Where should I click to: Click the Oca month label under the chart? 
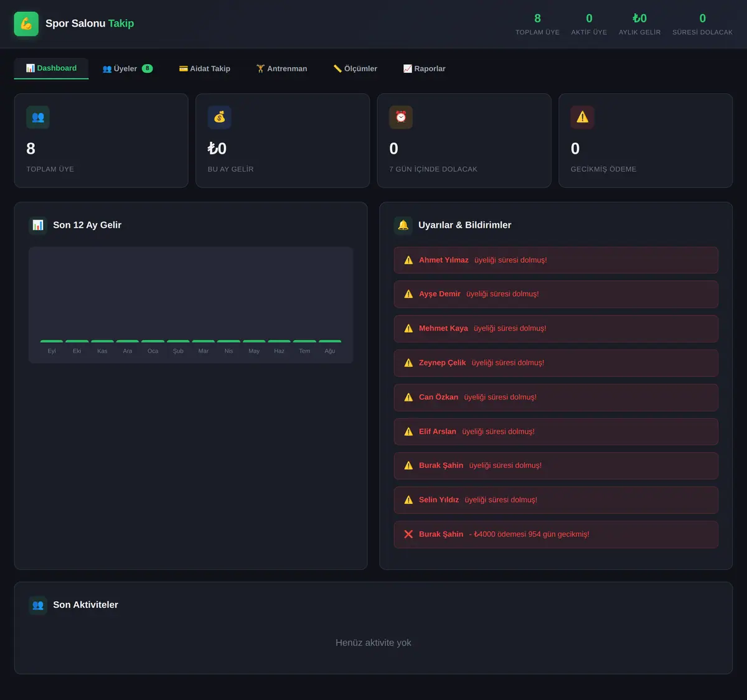153,351
